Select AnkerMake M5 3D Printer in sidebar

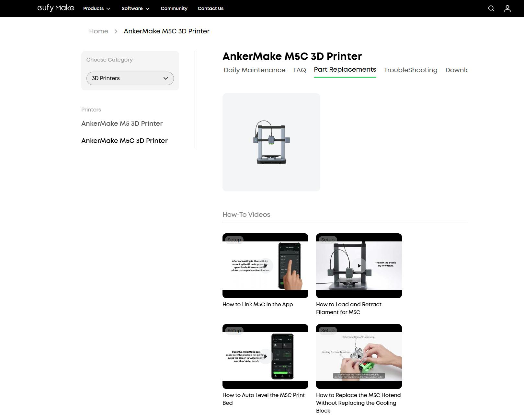click(122, 123)
